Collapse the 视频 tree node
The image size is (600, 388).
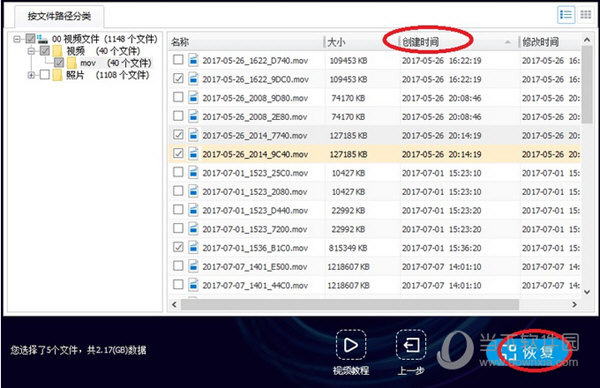coord(31,51)
